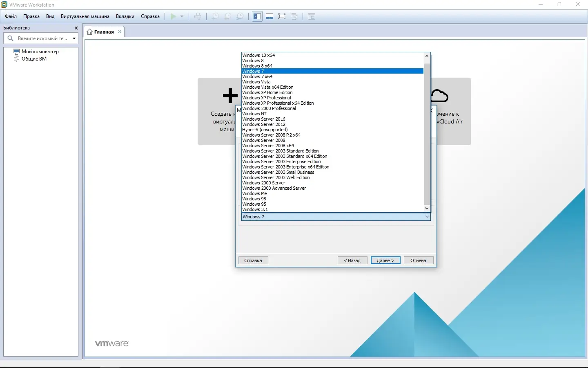Image resolution: width=588 pixels, height=368 pixels.
Task: Toggle the thumbnail bar icon
Action: 269,16
